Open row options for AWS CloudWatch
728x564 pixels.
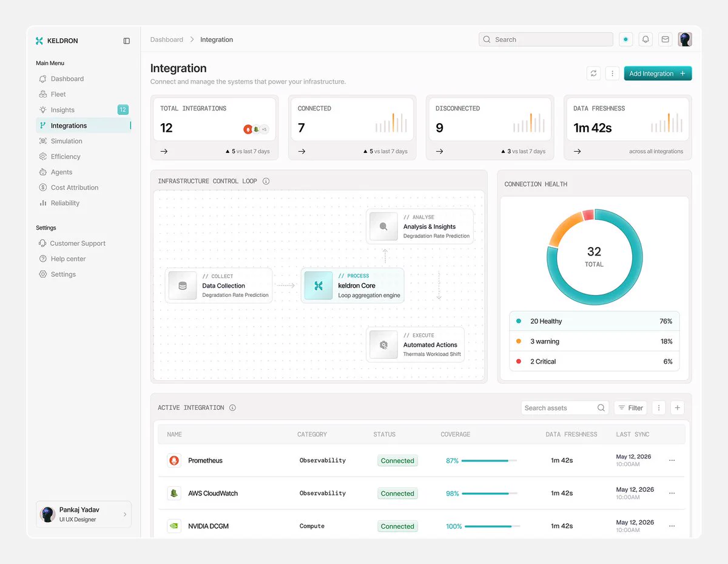[672, 493]
